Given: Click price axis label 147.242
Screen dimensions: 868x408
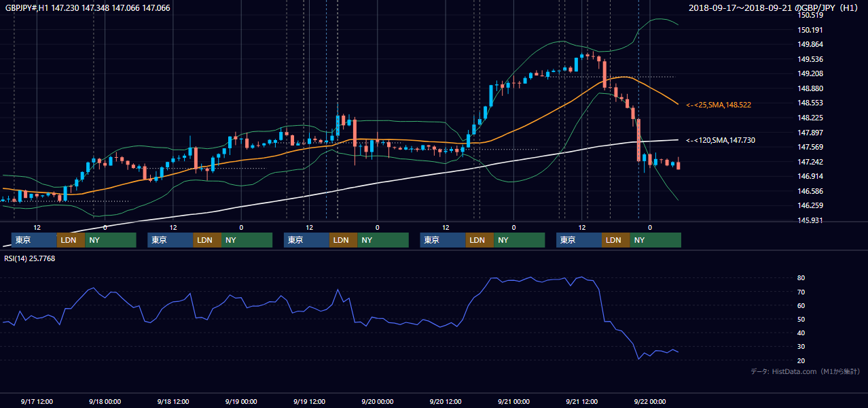Looking at the screenshot, I should point(812,162).
